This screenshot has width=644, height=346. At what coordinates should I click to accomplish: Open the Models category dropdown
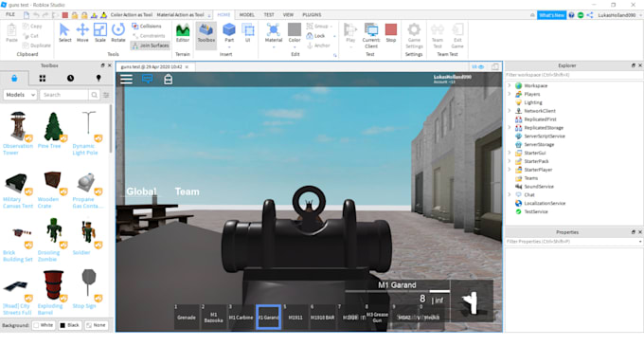20,95
